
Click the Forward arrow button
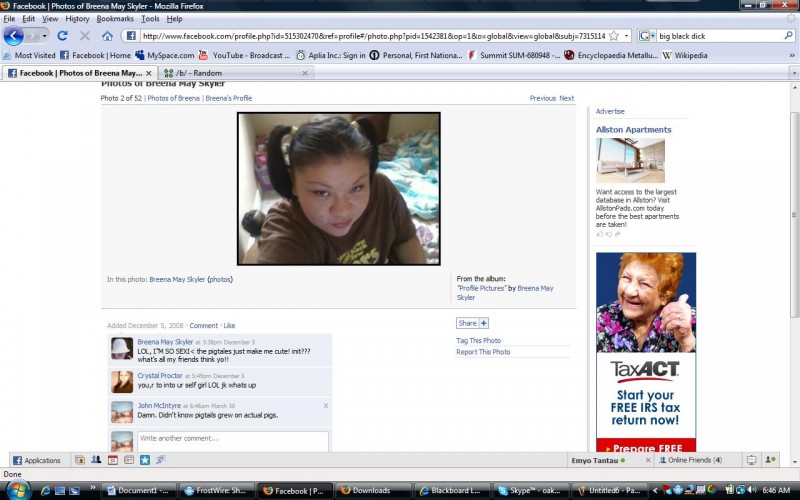pyautogui.click(x=33, y=36)
